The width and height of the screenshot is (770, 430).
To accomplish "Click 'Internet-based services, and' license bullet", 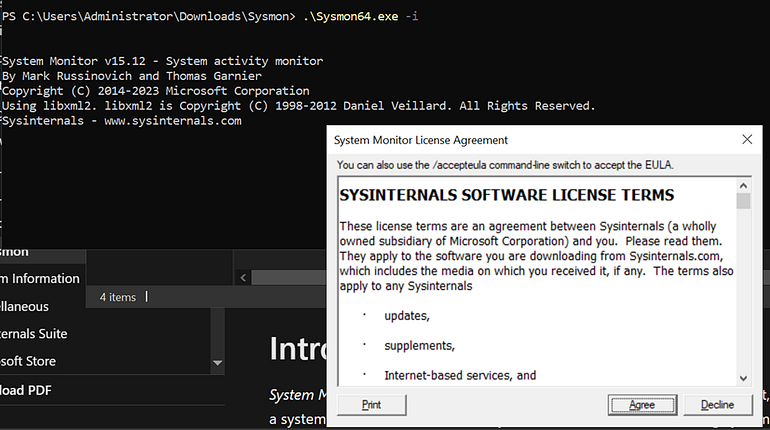I will (x=460, y=376).
